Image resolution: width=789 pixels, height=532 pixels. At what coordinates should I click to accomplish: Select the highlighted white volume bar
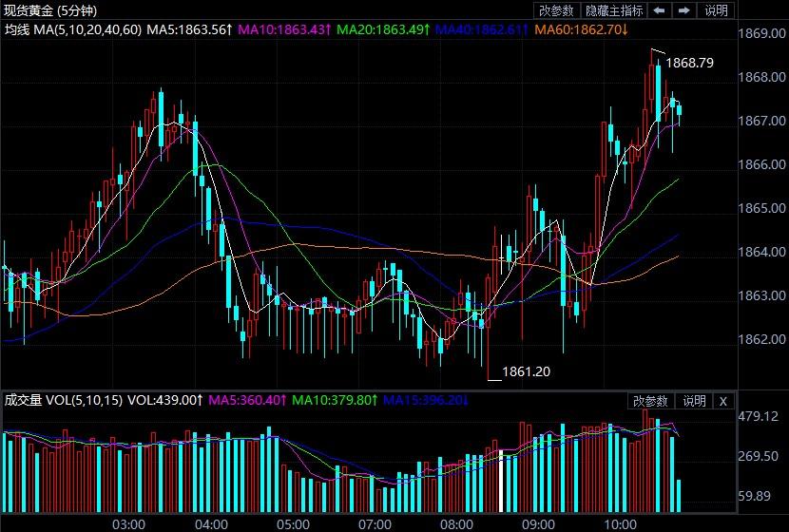(501, 482)
